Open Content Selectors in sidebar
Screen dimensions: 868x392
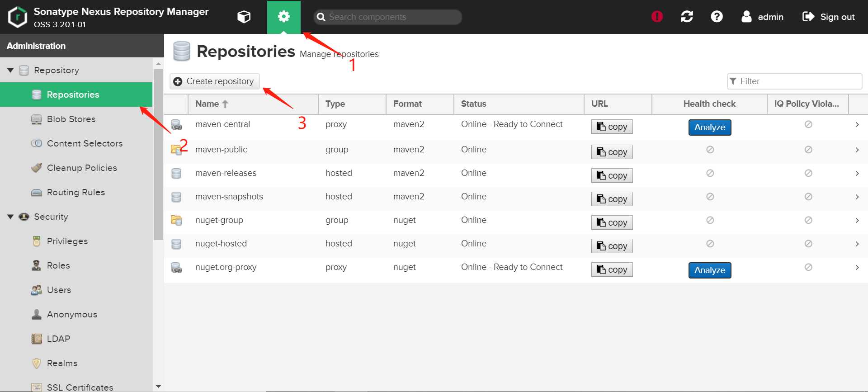pos(76,143)
